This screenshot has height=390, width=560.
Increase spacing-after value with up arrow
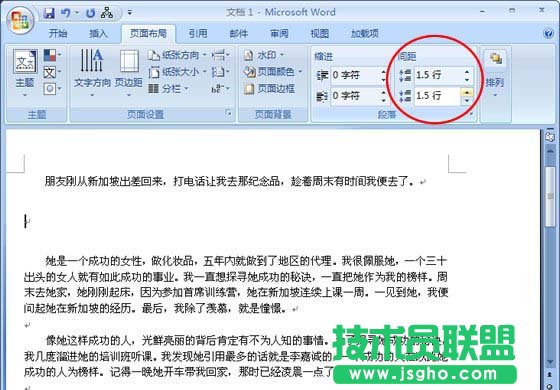pyautogui.click(x=467, y=92)
